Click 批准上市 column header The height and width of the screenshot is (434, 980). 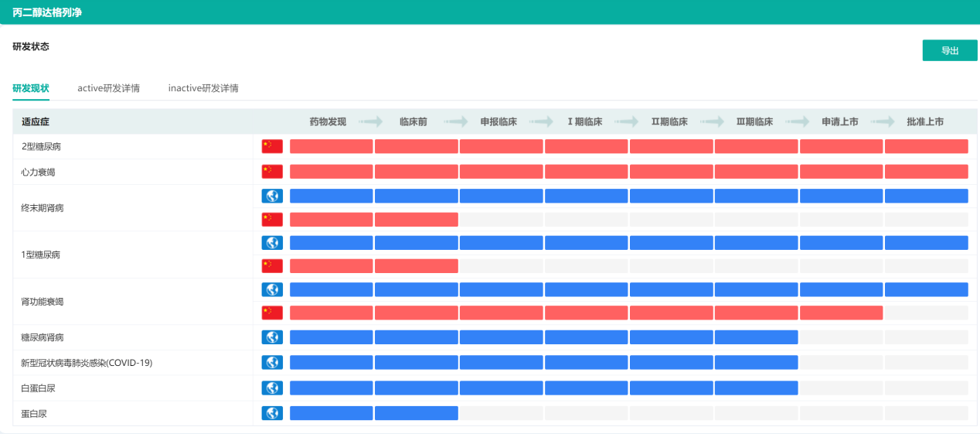(924, 121)
